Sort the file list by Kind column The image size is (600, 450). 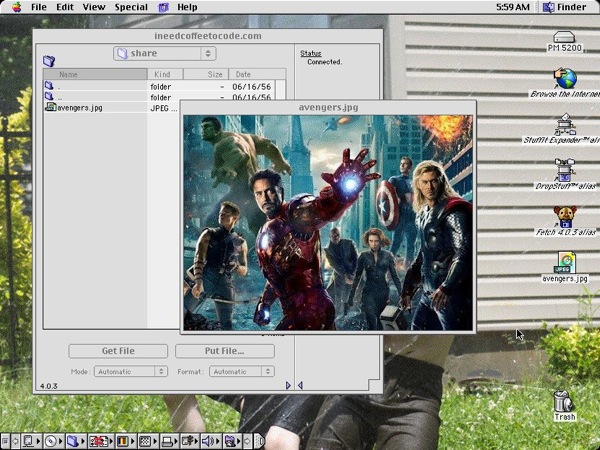165,74
